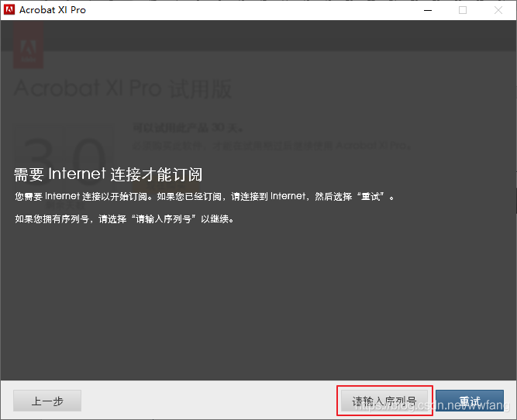Click the 上一步 back button

click(x=47, y=401)
